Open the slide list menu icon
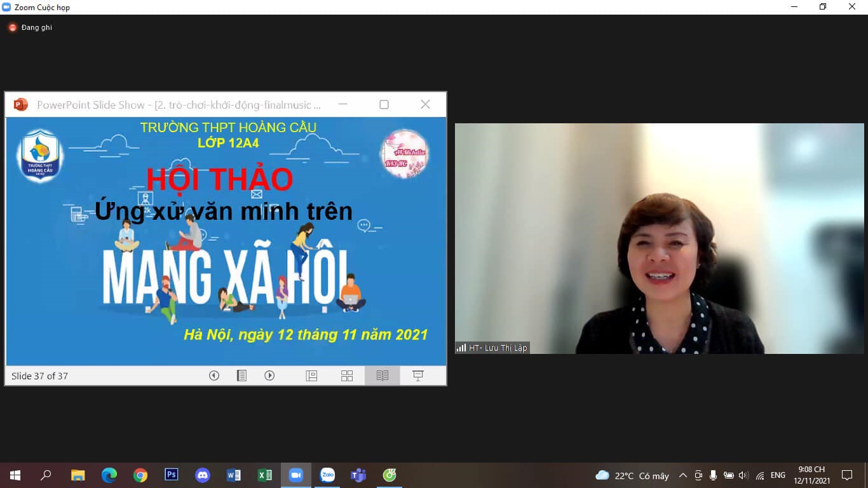Image resolution: width=868 pixels, height=488 pixels. coord(241,376)
